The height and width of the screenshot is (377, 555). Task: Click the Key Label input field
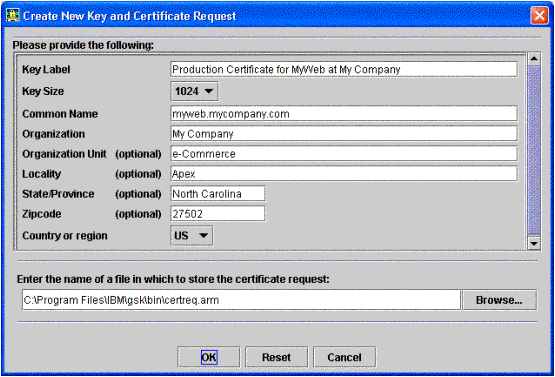[x=344, y=69]
